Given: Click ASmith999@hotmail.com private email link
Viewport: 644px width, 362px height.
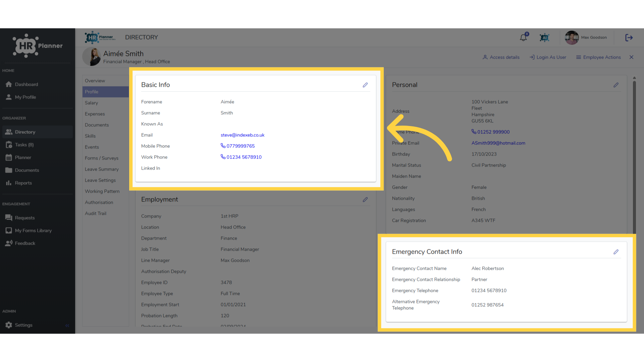Looking at the screenshot, I should coord(498,143).
